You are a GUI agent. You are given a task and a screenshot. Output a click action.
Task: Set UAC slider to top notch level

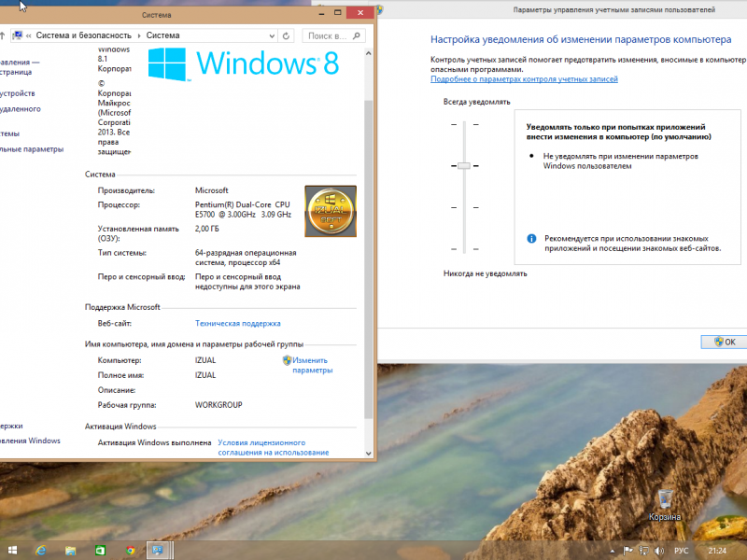[464, 124]
